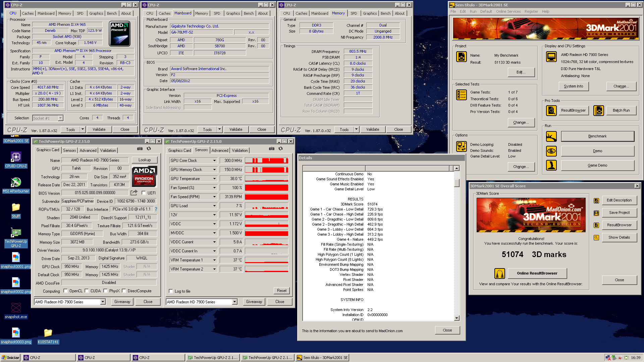Toggle the PhysX checkbox
The height and width of the screenshot is (362, 644).
click(x=105, y=291)
